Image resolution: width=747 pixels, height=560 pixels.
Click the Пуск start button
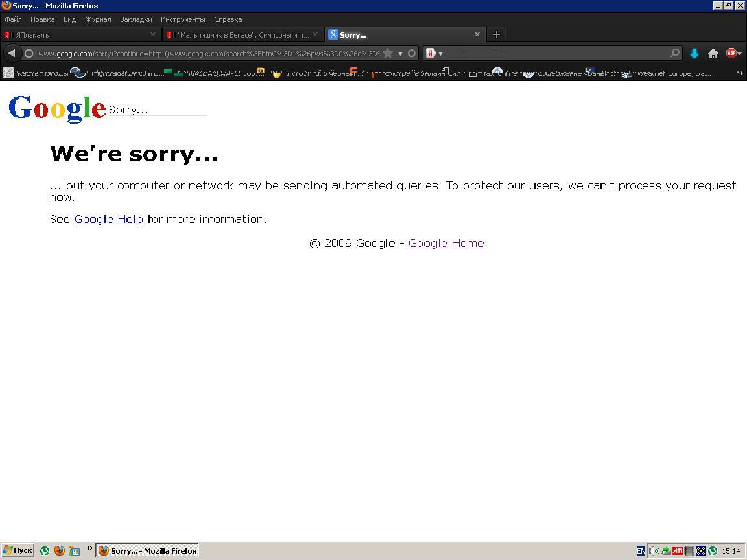pos(18,550)
